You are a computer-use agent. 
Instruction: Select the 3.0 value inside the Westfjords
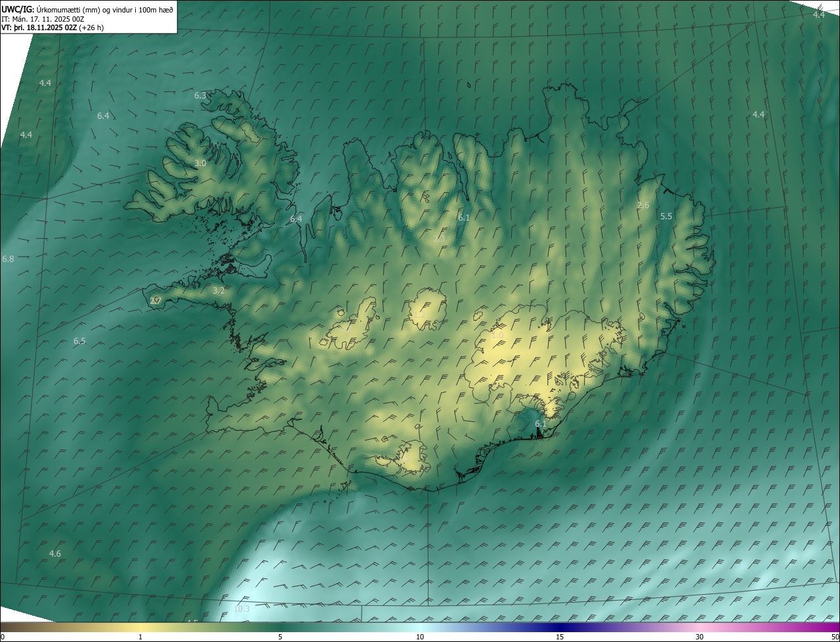(201, 163)
